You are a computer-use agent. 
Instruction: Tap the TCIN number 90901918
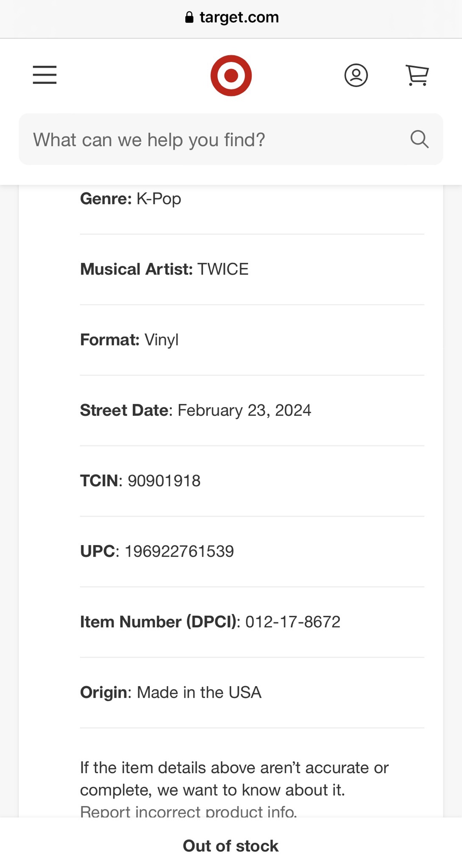tap(164, 481)
